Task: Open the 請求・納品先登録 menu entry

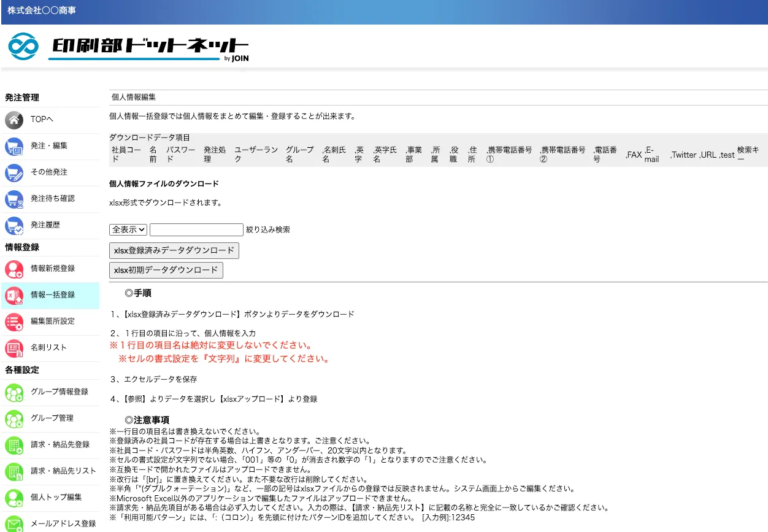Action: point(60,445)
